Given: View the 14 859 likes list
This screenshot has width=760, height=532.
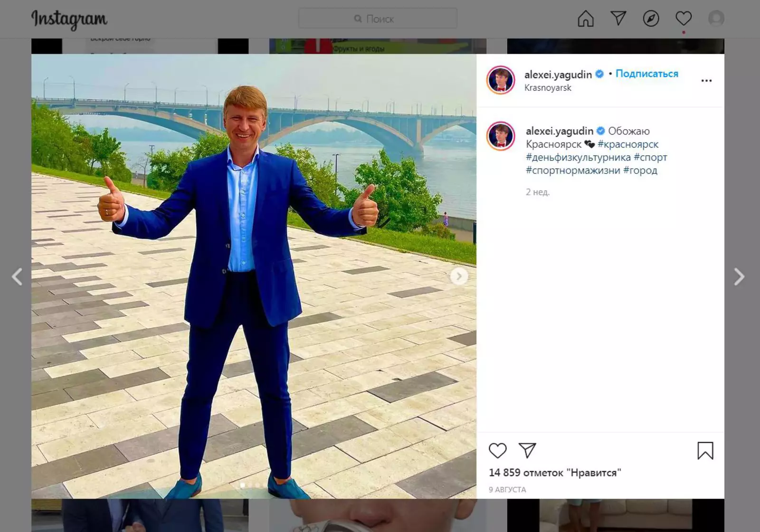Looking at the screenshot, I should 554,473.
